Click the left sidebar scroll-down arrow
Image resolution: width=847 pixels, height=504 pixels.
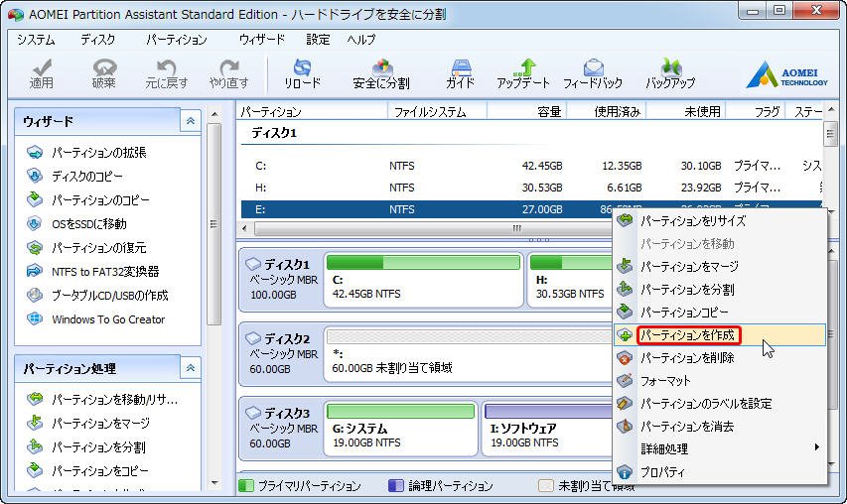coord(214,483)
